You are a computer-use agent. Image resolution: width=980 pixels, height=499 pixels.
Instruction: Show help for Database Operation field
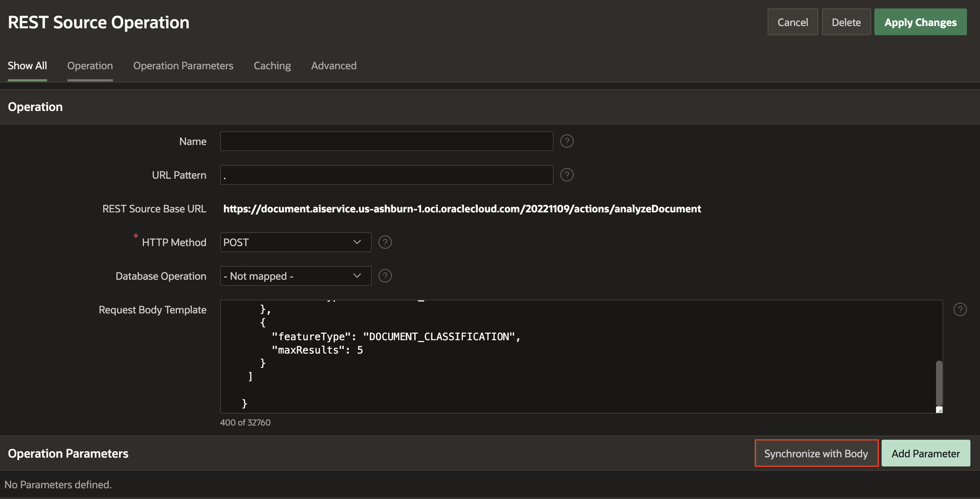385,276
